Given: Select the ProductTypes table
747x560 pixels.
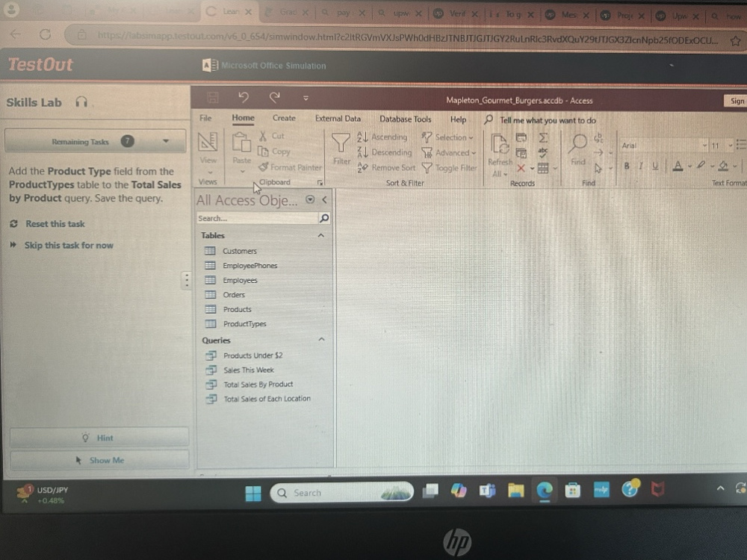Looking at the screenshot, I should tap(245, 324).
